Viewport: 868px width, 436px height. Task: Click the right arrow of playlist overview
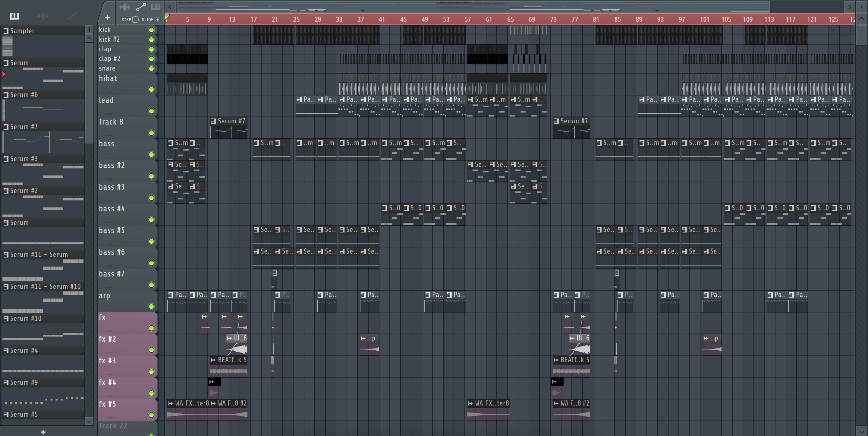pos(850,6)
